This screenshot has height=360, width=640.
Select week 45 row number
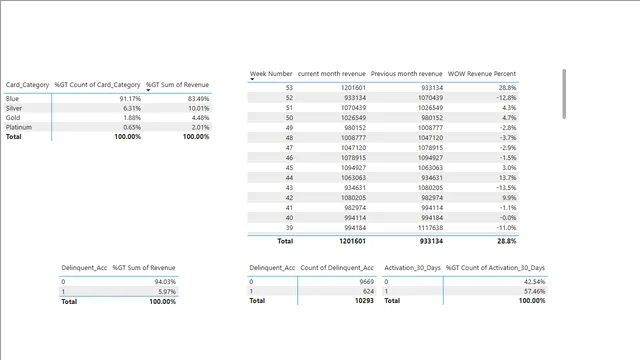[289, 168]
